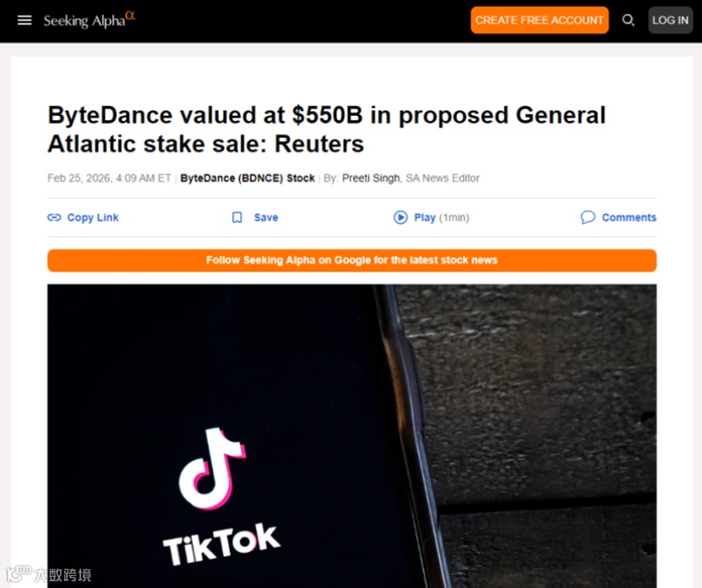Open the Comments link
This screenshot has height=588, width=702.
pyautogui.click(x=629, y=217)
